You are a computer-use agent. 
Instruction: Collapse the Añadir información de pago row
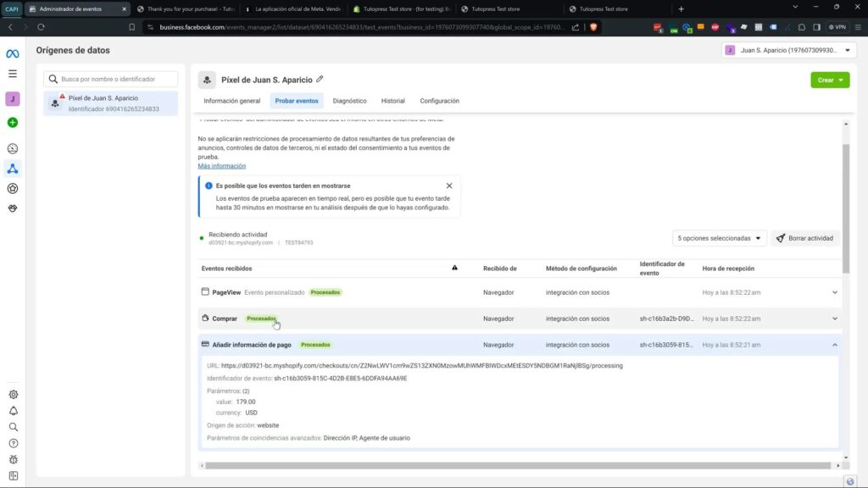click(x=835, y=345)
